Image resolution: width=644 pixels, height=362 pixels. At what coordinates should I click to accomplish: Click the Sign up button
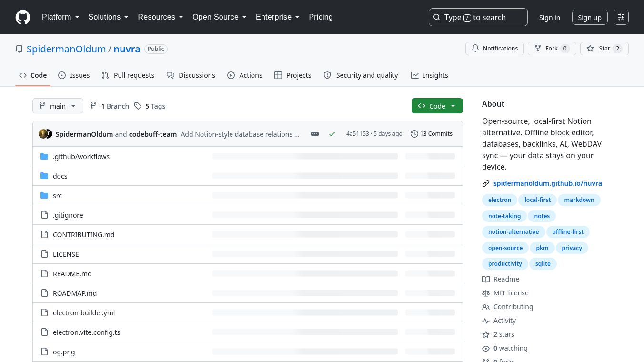pos(590,17)
